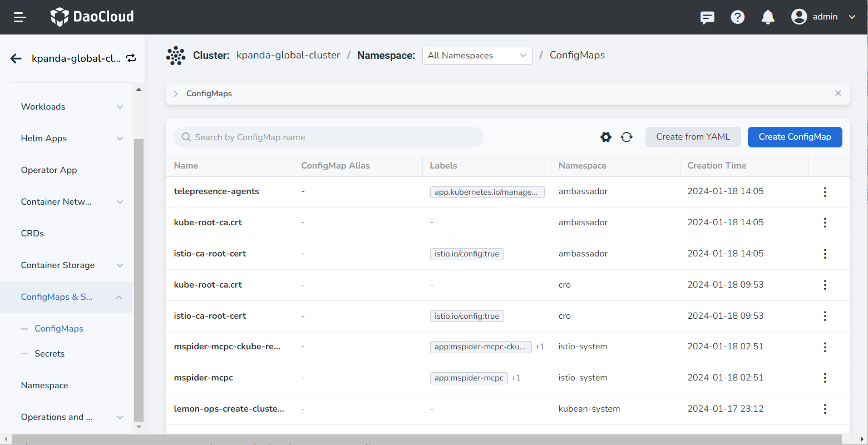
Task: Expand the ConfigMaps info panel chevron
Action: (x=176, y=93)
